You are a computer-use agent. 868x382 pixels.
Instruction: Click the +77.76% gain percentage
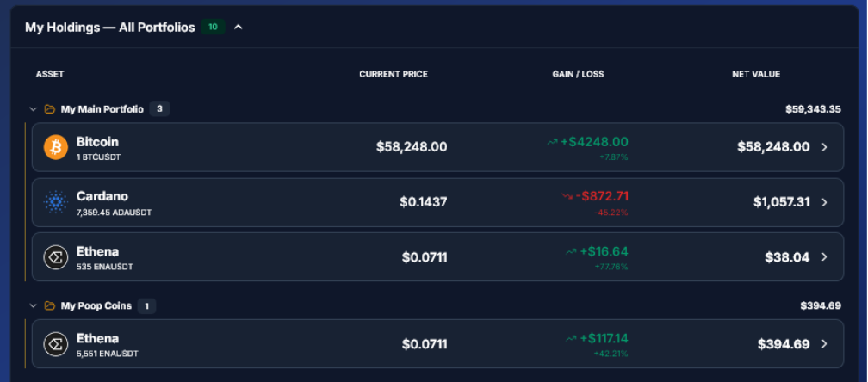pyautogui.click(x=611, y=267)
